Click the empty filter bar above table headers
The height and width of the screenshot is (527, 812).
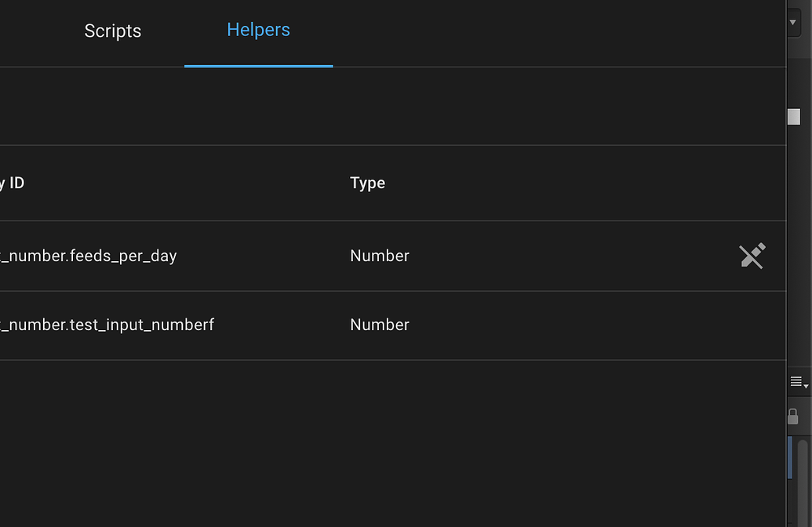[x=393, y=106]
